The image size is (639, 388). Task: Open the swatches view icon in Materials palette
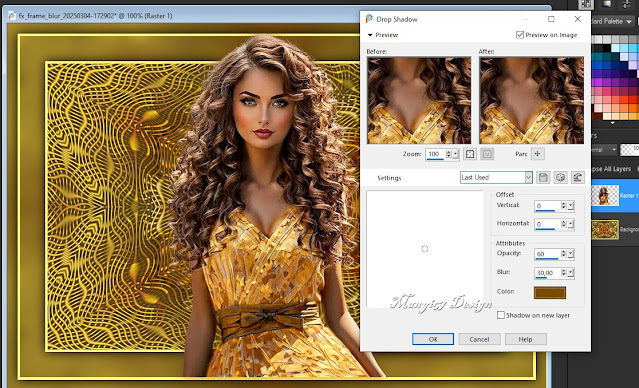[x=586, y=4]
